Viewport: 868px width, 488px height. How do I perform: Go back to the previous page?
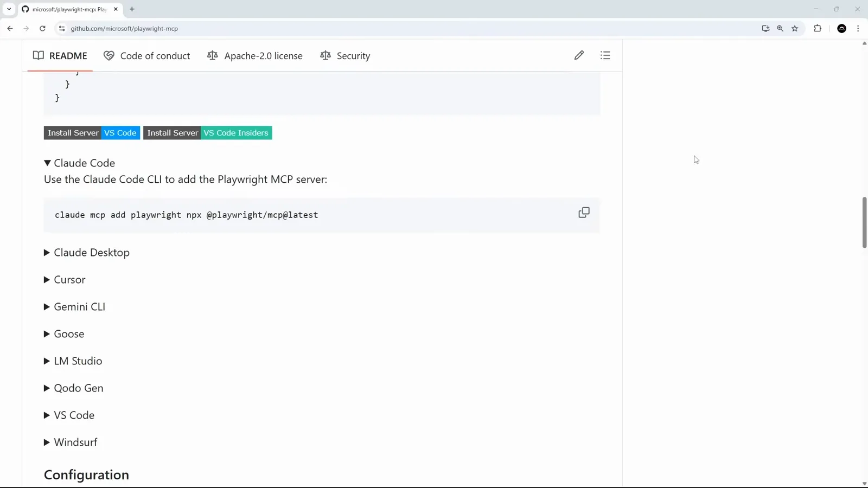(x=10, y=28)
